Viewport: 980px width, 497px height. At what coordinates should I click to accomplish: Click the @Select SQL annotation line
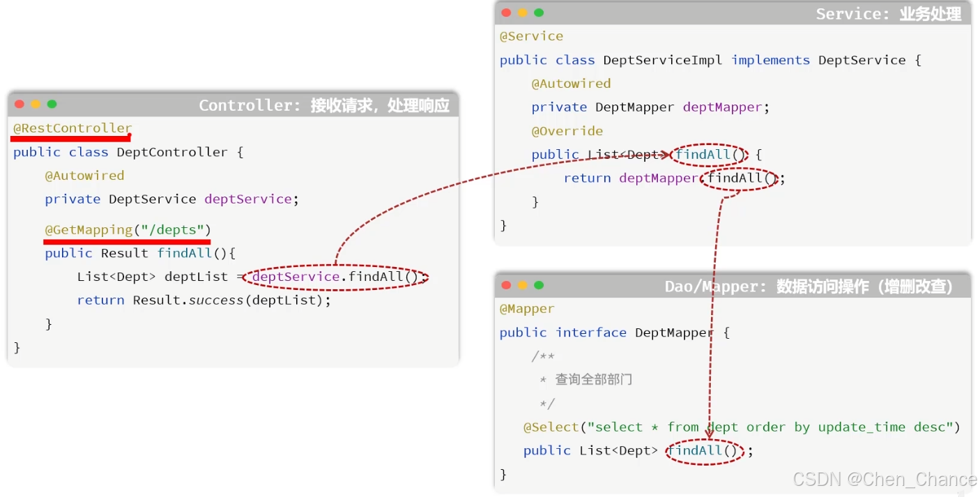(742, 427)
